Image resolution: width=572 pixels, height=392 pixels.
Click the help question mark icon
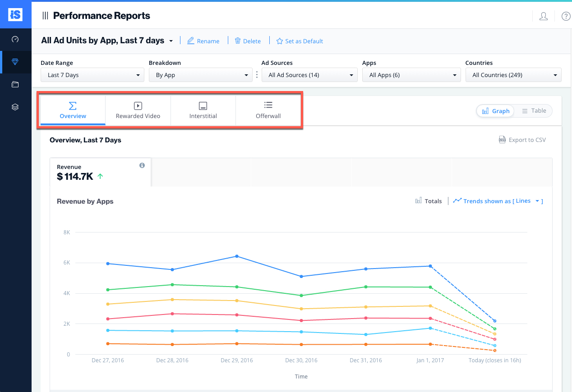pyautogui.click(x=566, y=16)
